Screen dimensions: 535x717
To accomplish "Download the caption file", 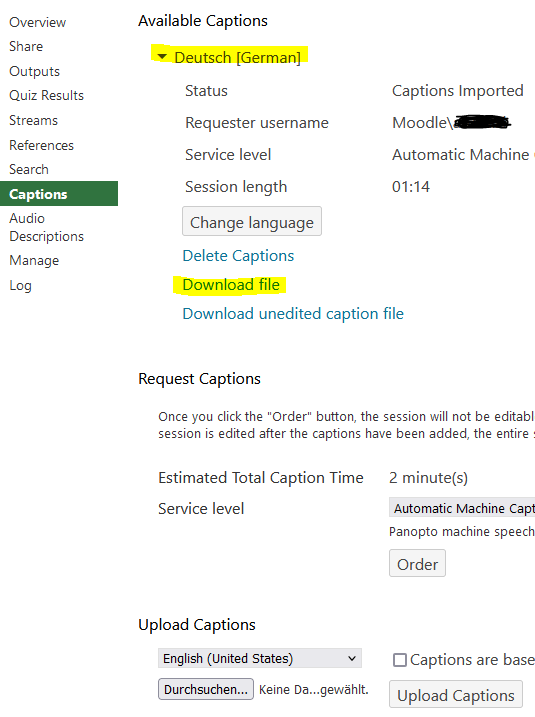I will pos(231,285).
